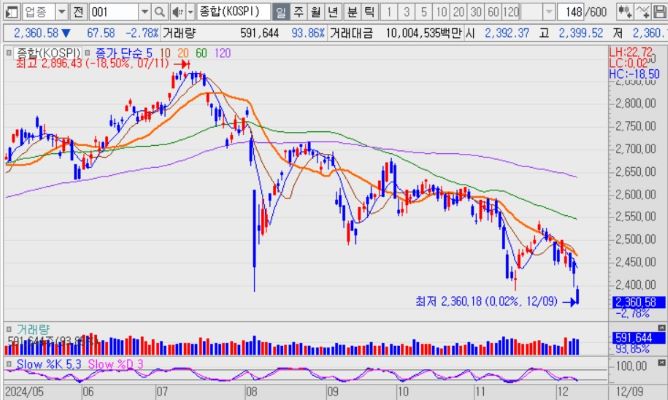668x400 pixels.
Task: Click the magnifier search icon next to 001
Action: (x=159, y=12)
